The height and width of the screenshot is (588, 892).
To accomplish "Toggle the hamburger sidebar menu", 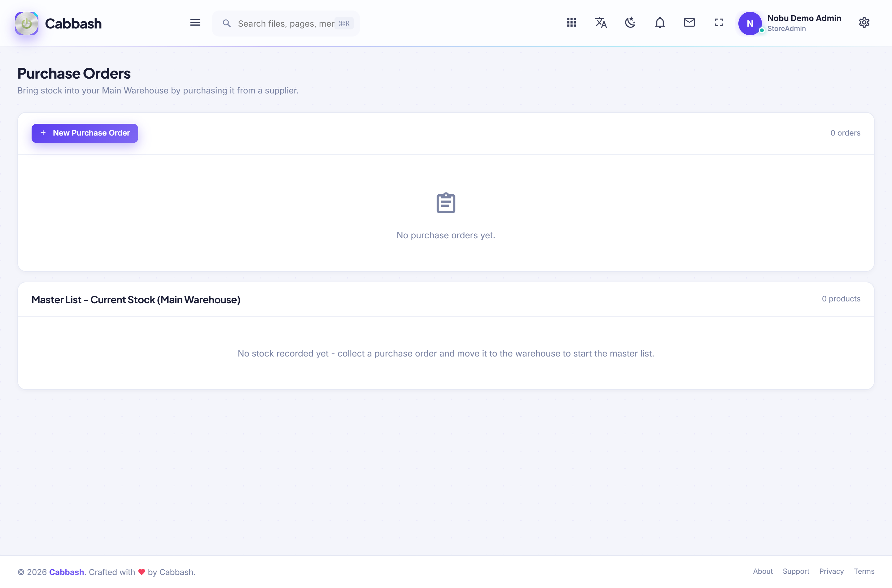I will pos(195,23).
